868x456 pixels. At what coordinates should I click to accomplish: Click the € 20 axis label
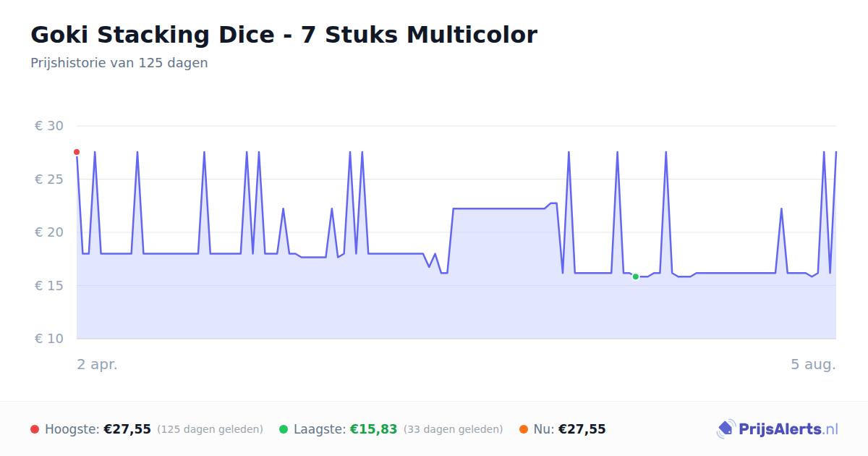point(49,232)
